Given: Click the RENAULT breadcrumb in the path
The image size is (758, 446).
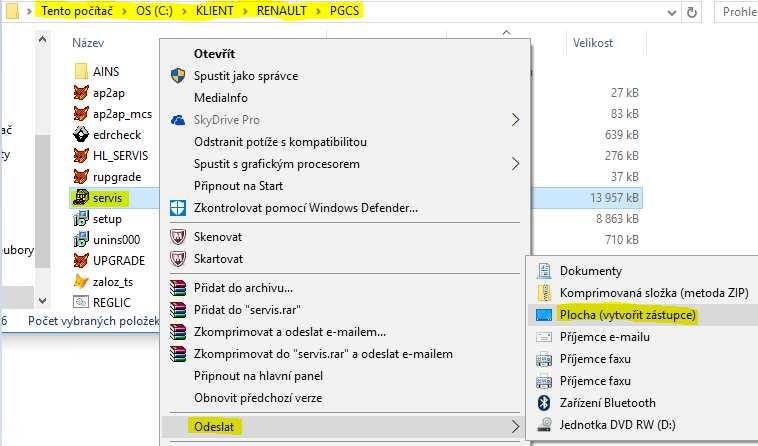Looking at the screenshot, I should (x=281, y=11).
